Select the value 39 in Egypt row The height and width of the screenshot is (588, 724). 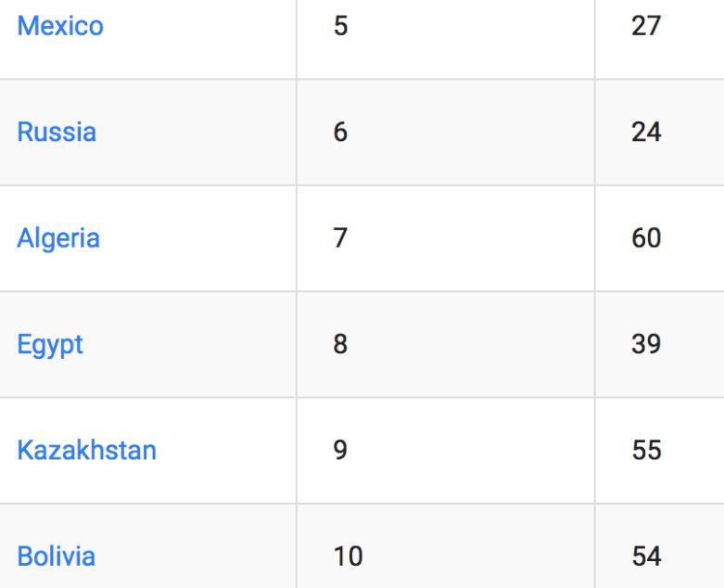pos(646,345)
